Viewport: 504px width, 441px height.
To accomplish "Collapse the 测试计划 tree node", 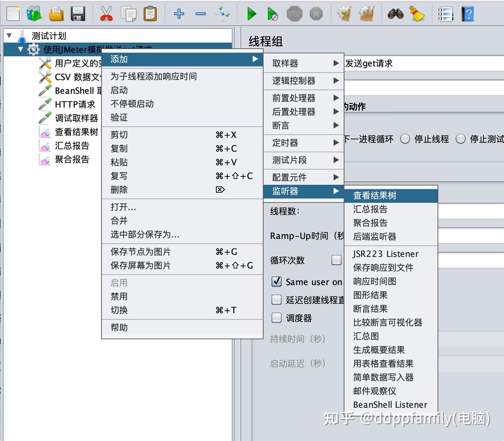I will click(x=9, y=35).
